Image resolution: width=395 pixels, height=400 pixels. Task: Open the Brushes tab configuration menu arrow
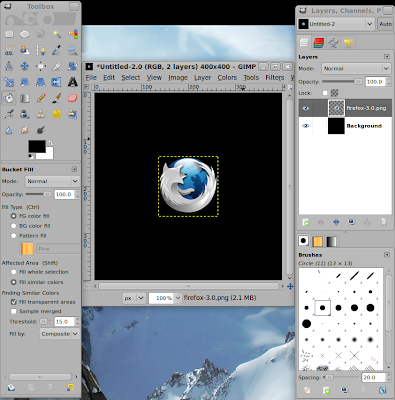[x=387, y=255]
